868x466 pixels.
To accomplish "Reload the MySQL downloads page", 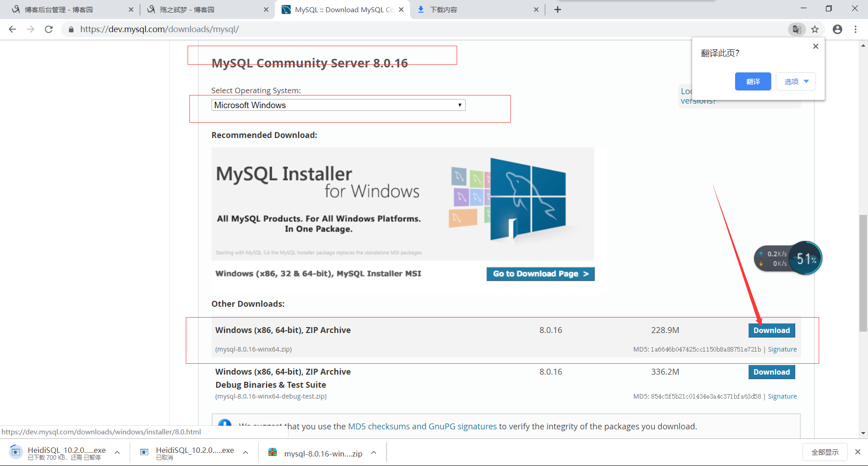I will 49,29.
